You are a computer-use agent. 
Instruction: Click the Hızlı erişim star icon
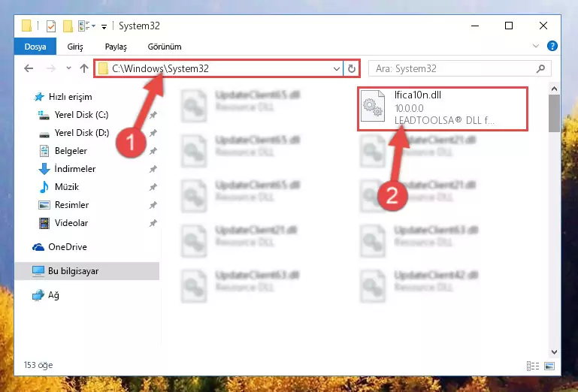click(39, 97)
